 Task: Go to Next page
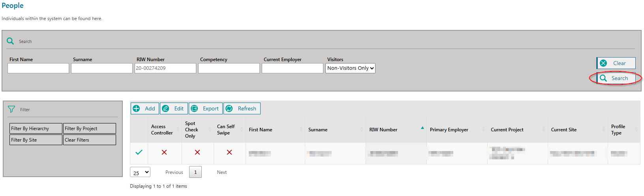(222, 172)
